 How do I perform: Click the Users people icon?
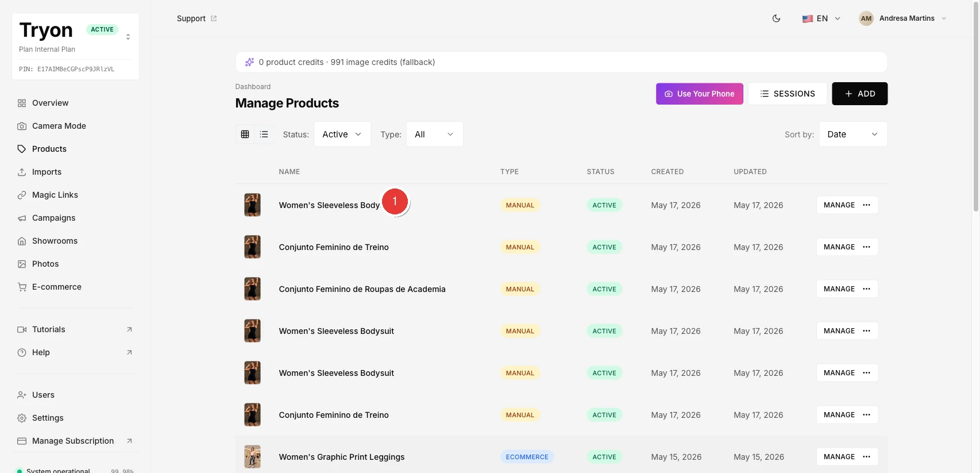(22, 395)
